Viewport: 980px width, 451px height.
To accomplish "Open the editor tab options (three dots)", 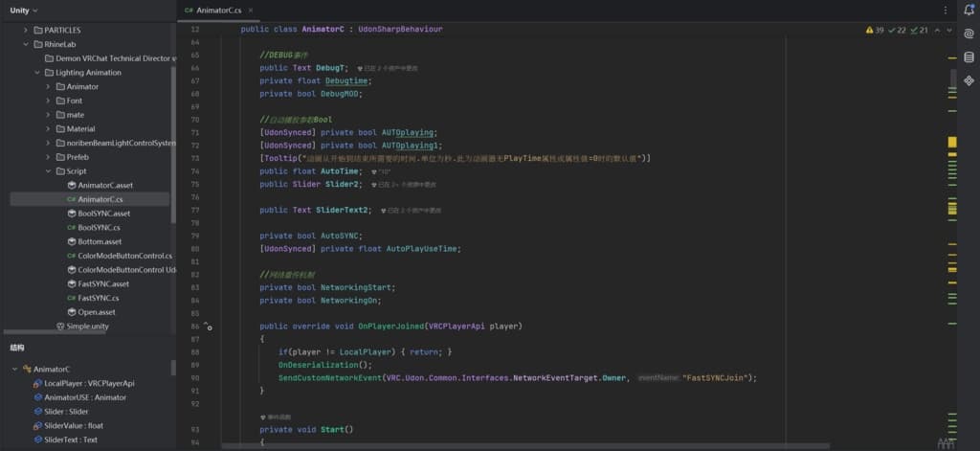I will click(945, 11).
